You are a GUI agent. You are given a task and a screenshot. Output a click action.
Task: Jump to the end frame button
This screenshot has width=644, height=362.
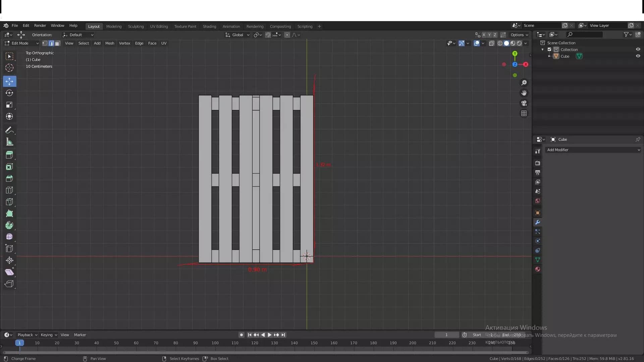283,335
